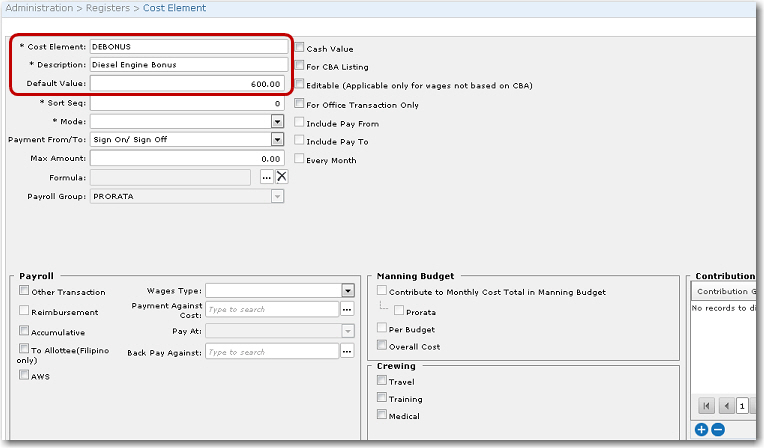The image size is (764, 448).
Task: Click the Registers breadcrumb link
Action: pyautogui.click(x=109, y=8)
